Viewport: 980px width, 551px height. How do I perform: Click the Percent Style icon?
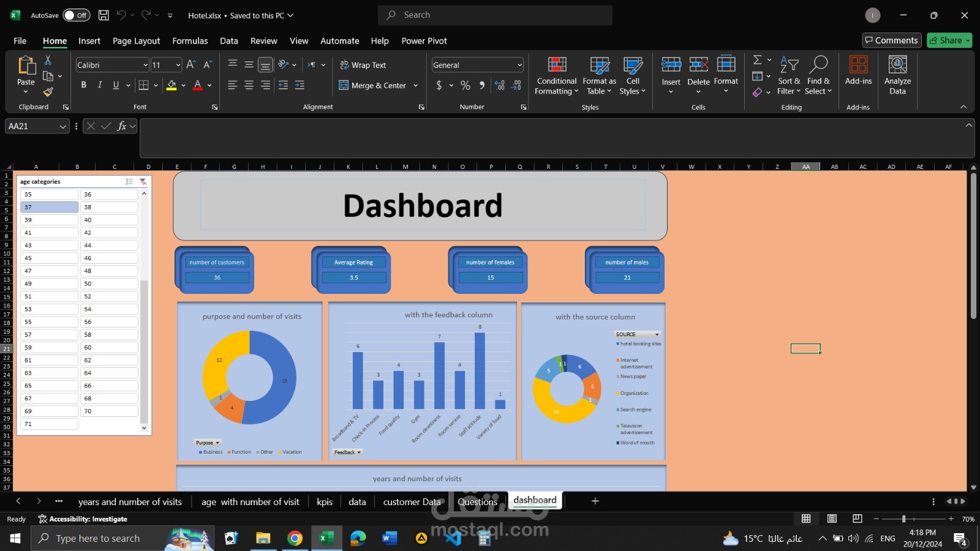click(x=466, y=85)
